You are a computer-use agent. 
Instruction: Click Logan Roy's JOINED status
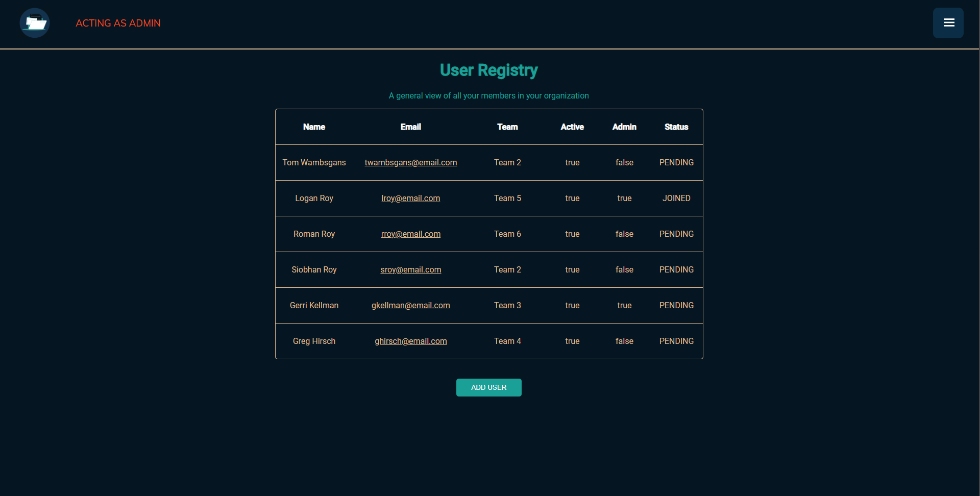pos(676,198)
